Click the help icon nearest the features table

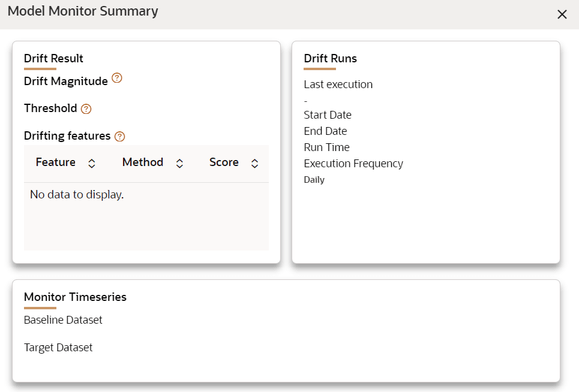coord(121,135)
